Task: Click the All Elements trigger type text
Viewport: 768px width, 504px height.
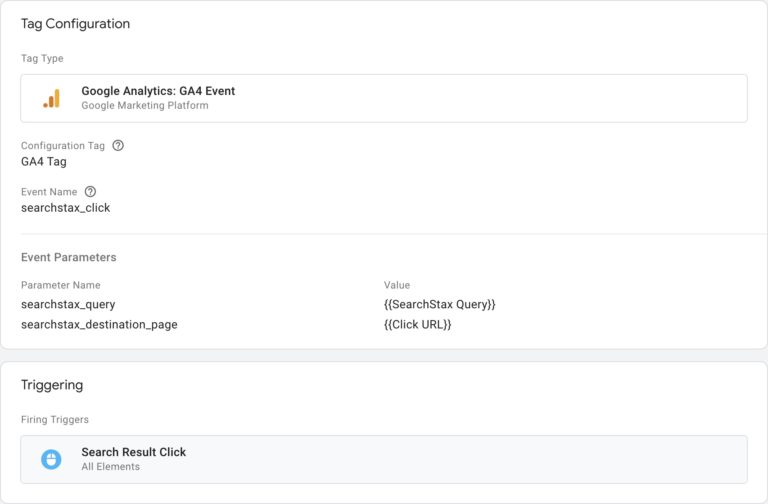Action: (x=110, y=467)
